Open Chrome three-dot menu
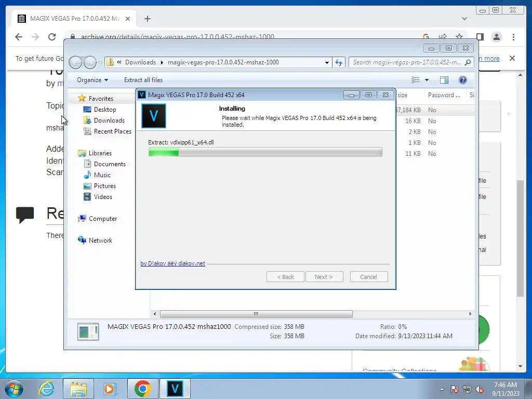Image resolution: width=532 pixels, height=399 pixels. 513,37
